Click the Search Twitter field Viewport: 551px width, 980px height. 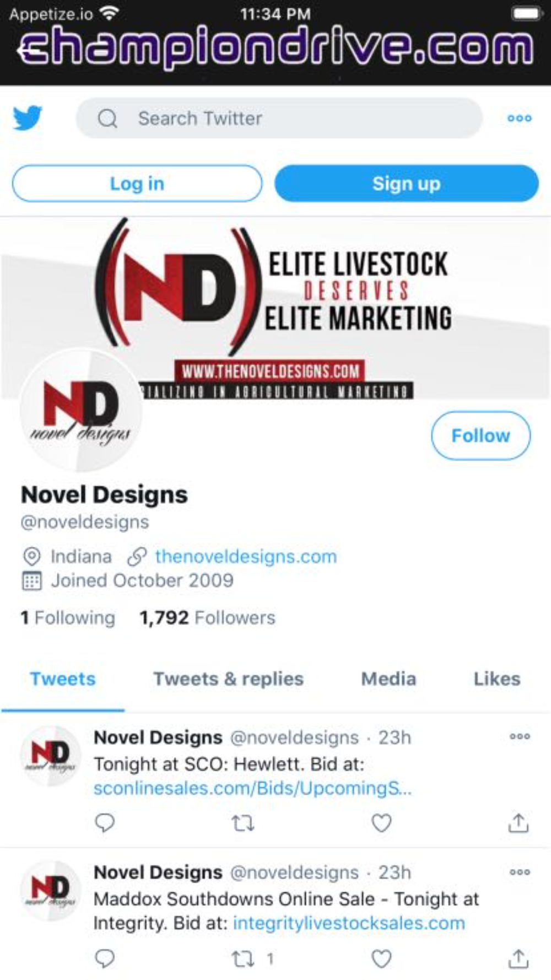coord(279,118)
